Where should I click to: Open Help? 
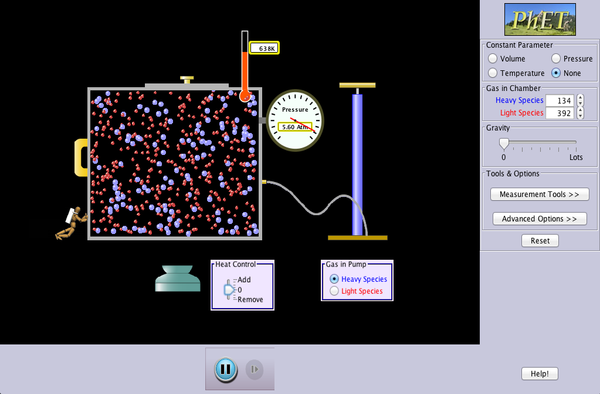click(x=540, y=374)
